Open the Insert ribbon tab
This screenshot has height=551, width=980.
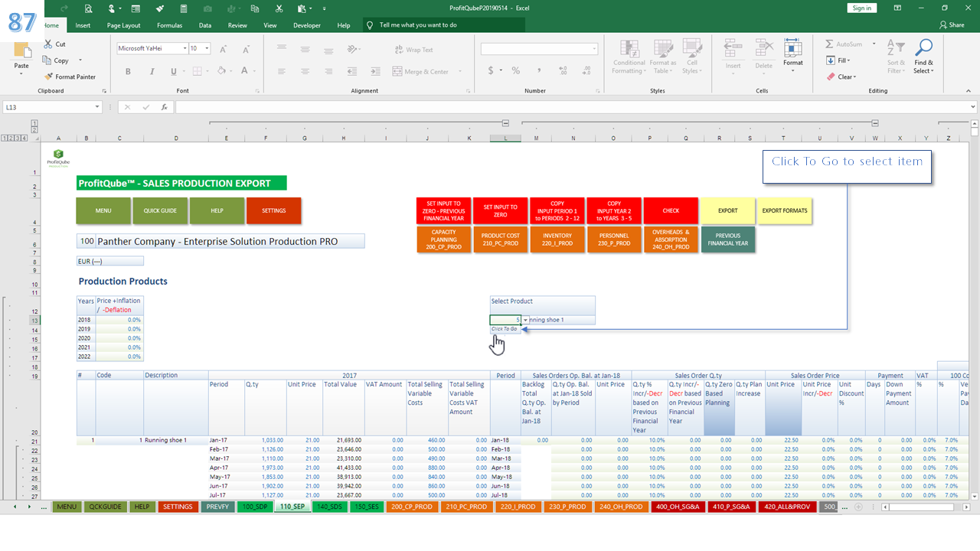click(x=83, y=25)
